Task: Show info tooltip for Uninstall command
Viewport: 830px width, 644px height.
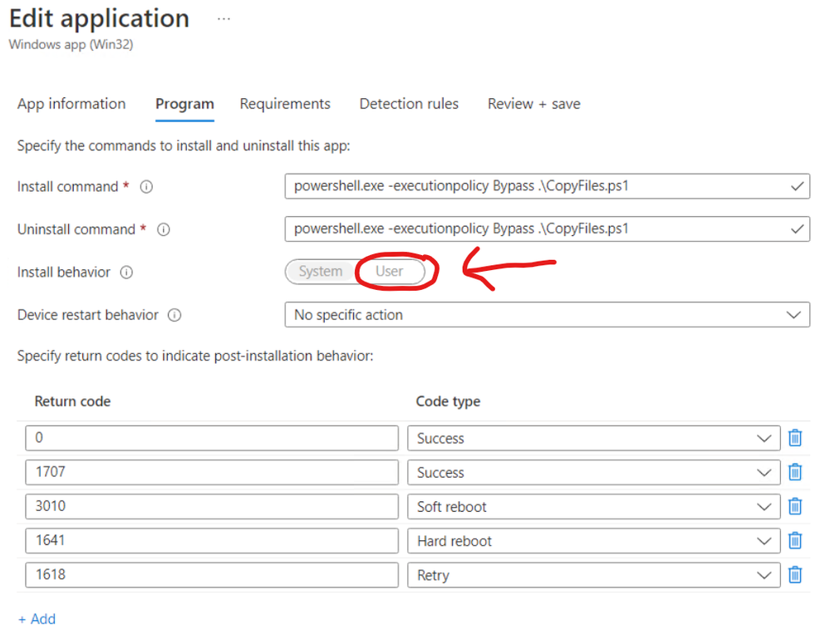Action: tap(164, 229)
